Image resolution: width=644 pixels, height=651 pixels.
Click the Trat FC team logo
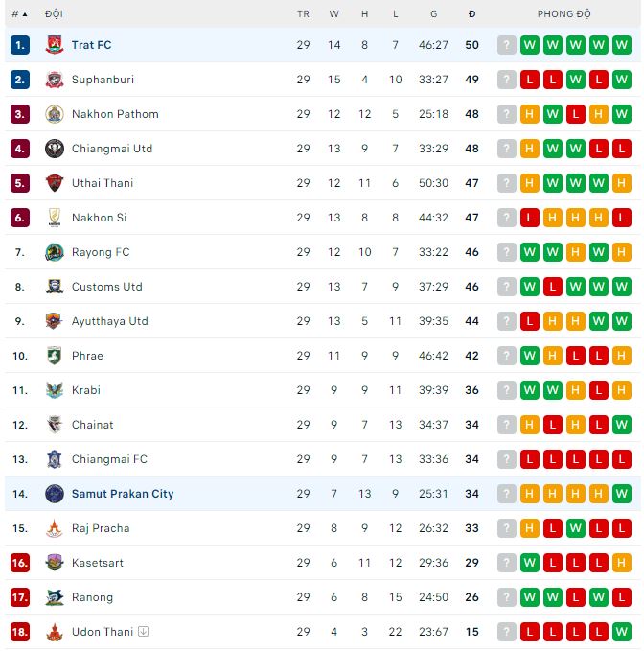tap(54, 45)
